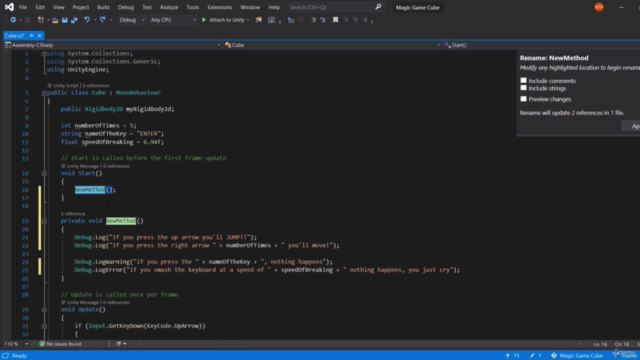Image resolution: width=640 pixels, height=360 pixels.
Task: Save the current file with Save icon
Action: tap(64, 20)
